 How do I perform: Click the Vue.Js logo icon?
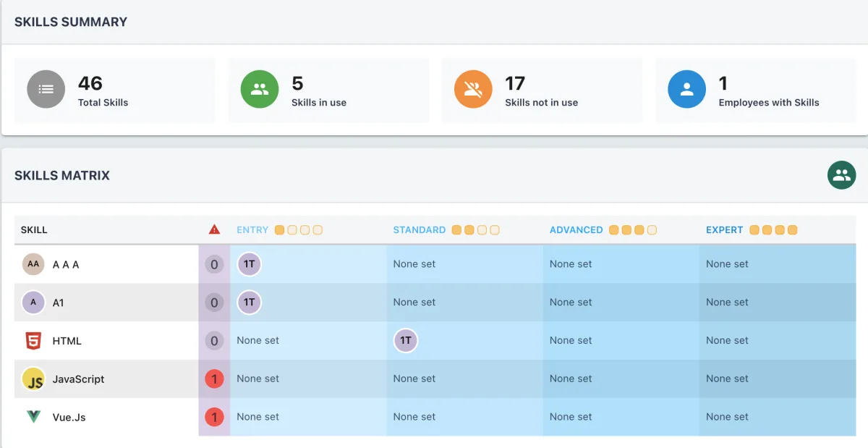click(x=33, y=417)
